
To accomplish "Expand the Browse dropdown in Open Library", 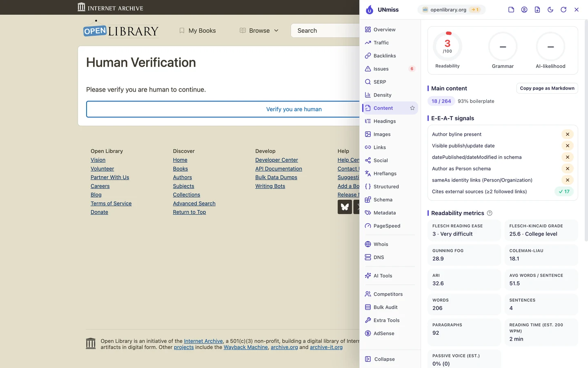I will coord(259,31).
